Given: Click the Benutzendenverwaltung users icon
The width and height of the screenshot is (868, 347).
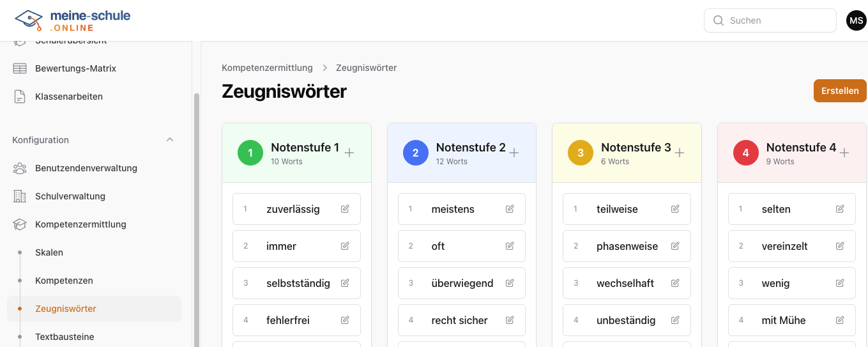Looking at the screenshot, I should click(20, 168).
